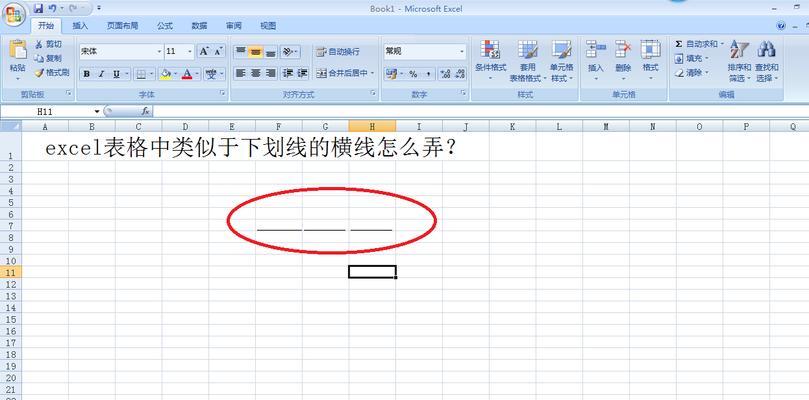The image size is (809, 400).
Task: Open Find and Select (查找和选择)
Action: point(767,61)
